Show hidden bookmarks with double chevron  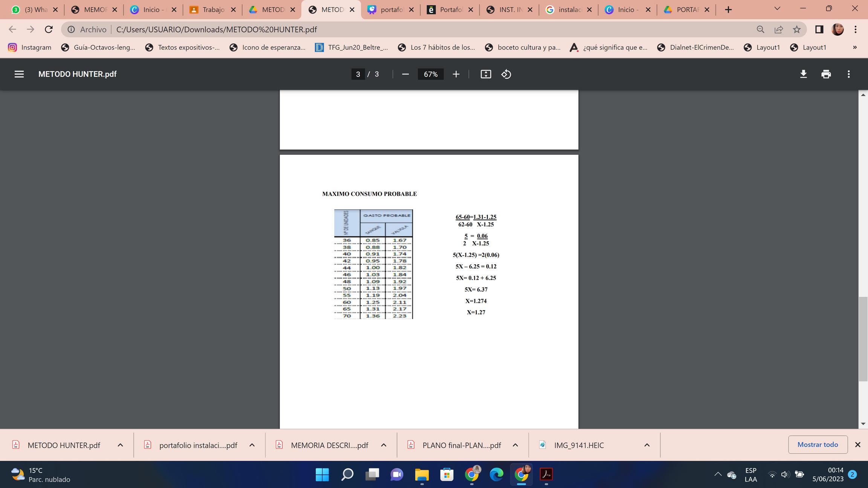[x=854, y=47]
